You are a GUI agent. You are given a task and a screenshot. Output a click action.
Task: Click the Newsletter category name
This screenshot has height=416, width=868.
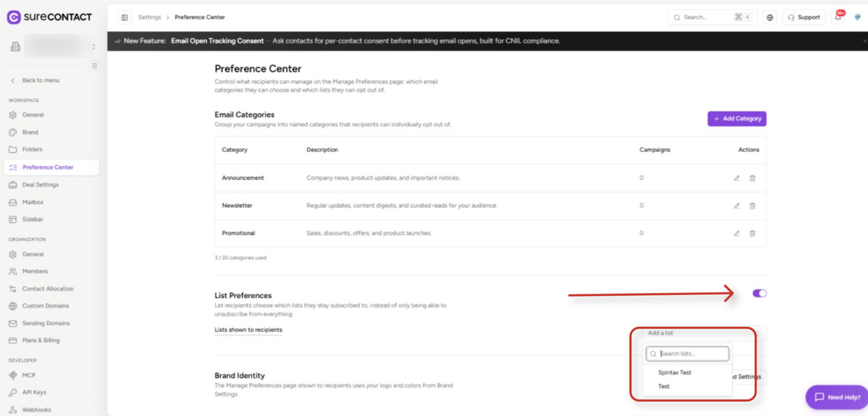click(x=237, y=205)
